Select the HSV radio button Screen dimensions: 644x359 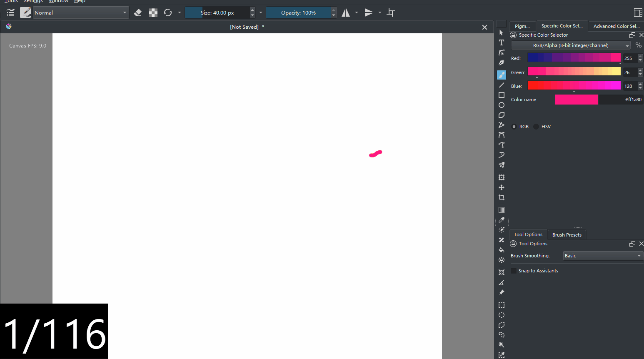[536, 127]
